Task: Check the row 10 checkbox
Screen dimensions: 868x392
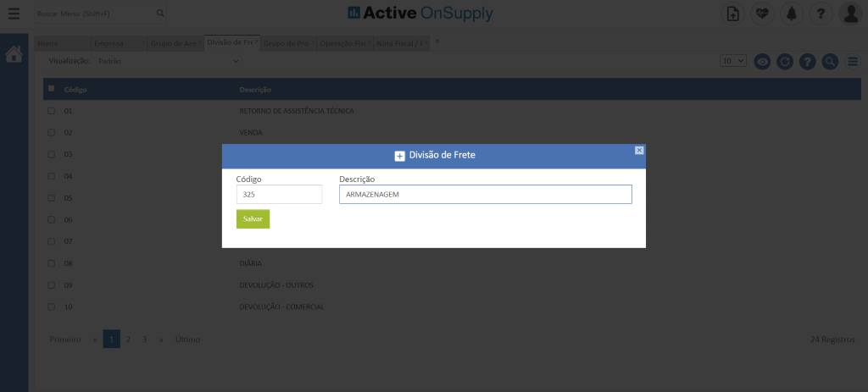Action: pos(52,306)
